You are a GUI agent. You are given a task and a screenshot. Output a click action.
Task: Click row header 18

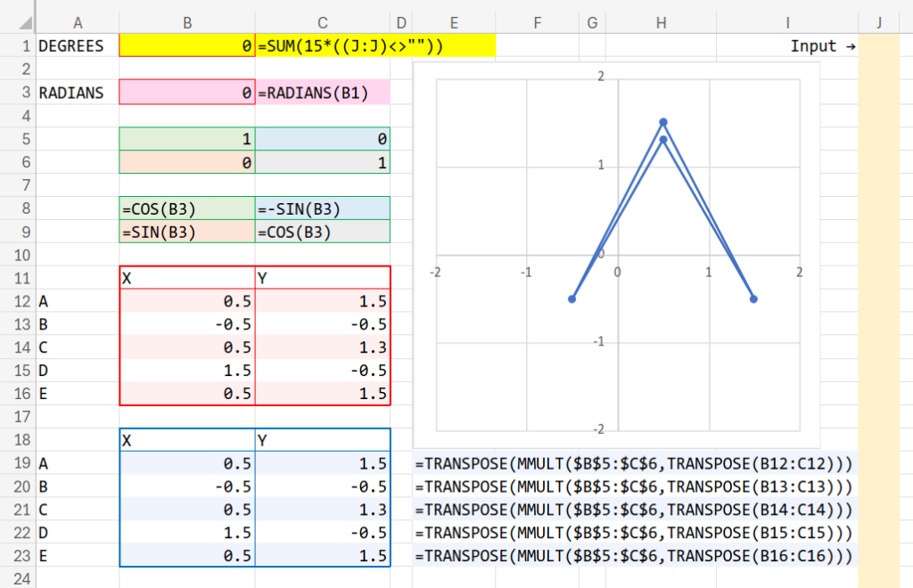(x=18, y=440)
